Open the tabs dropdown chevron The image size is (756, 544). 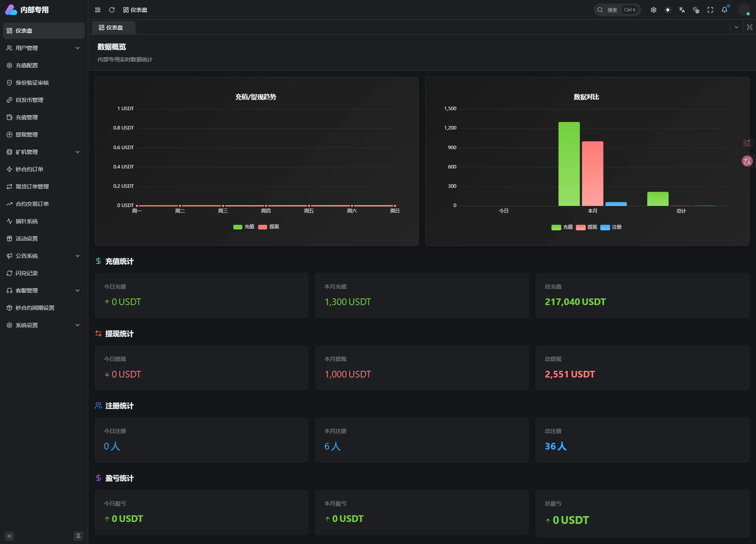point(736,27)
